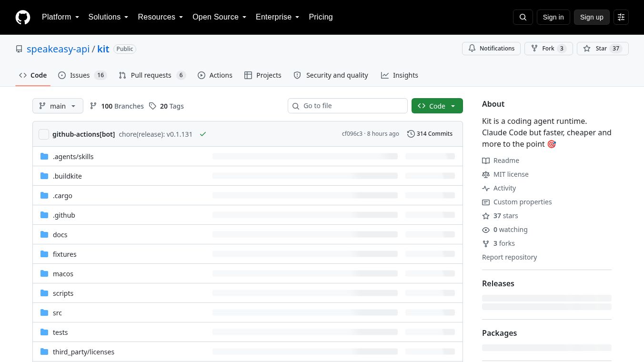This screenshot has width=644, height=362.
Task: Open the Releases heading link
Action: pyautogui.click(x=498, y=283)
